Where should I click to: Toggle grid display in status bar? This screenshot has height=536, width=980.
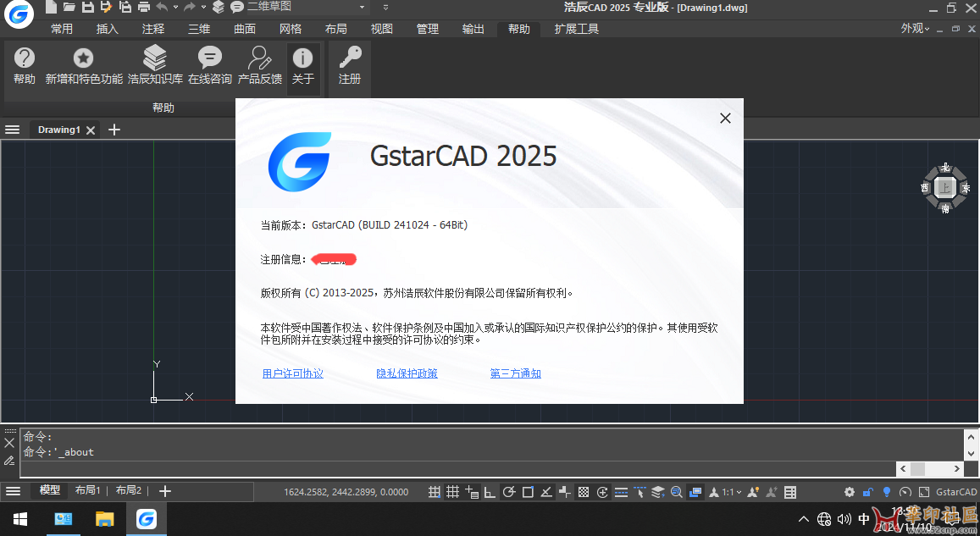coord(452,492)
